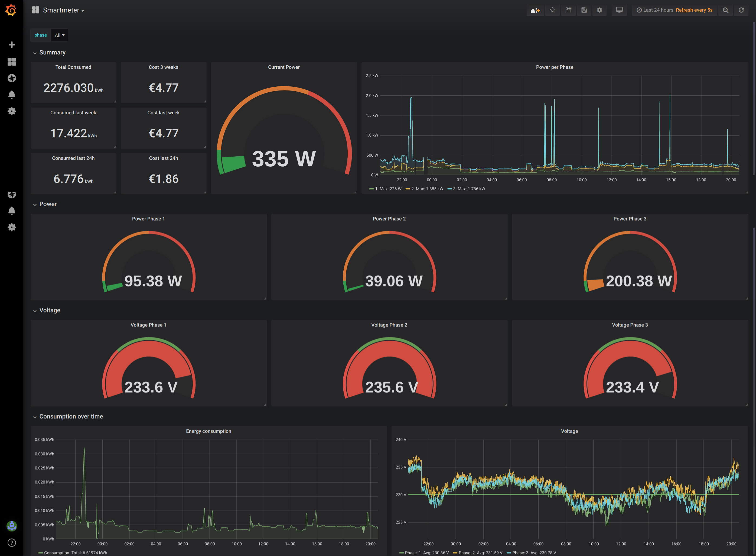Star this dashboard as favorite
Viewport: 756px width, 556px height.
(553, 10)
